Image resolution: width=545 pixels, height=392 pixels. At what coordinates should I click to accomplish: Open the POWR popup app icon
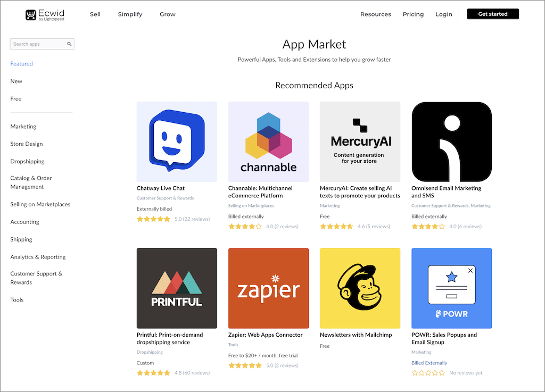coord(451,288)
